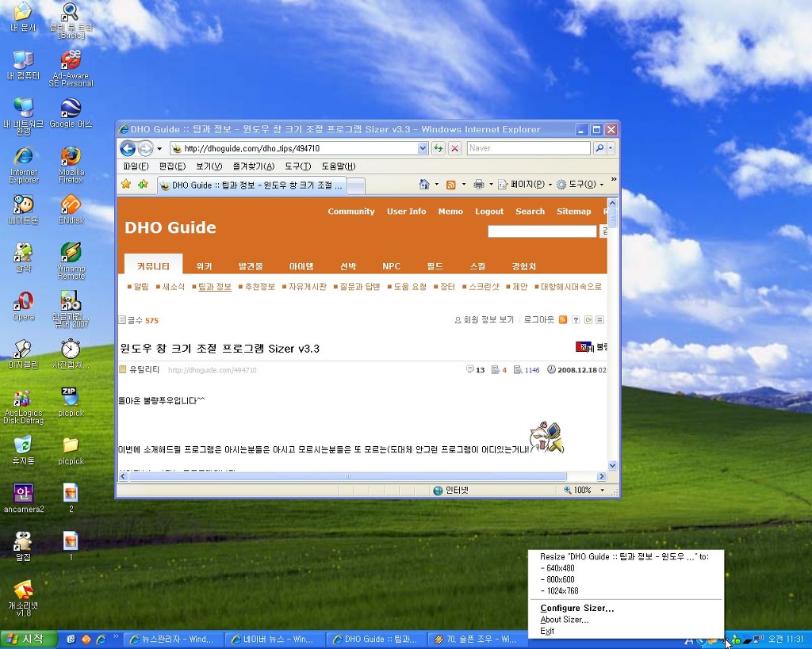Choose 800x600 in the Sizer menu
The image size is (812, 649).
pos(626,579)
